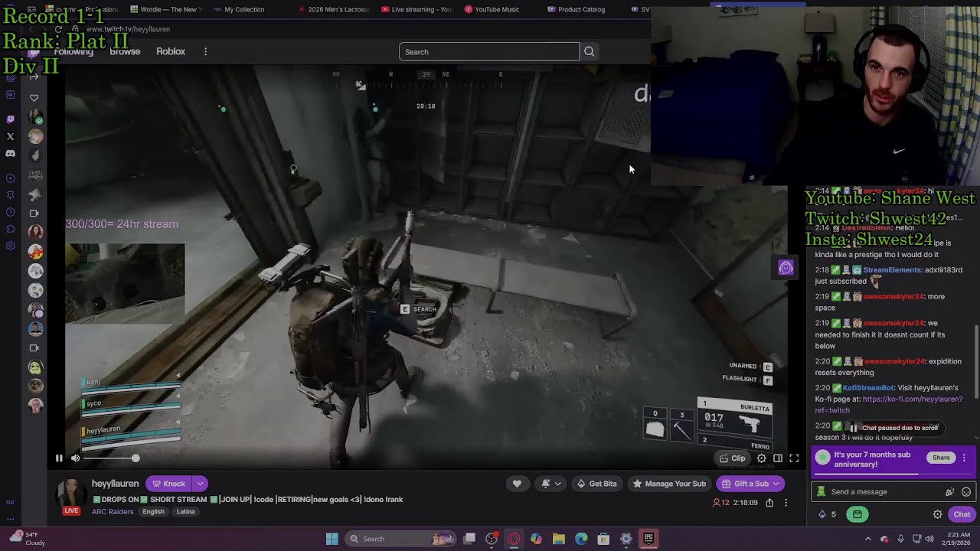Open Microsoft Edge from the taskbar
This screenshot has height=551, width=980.
581,539
